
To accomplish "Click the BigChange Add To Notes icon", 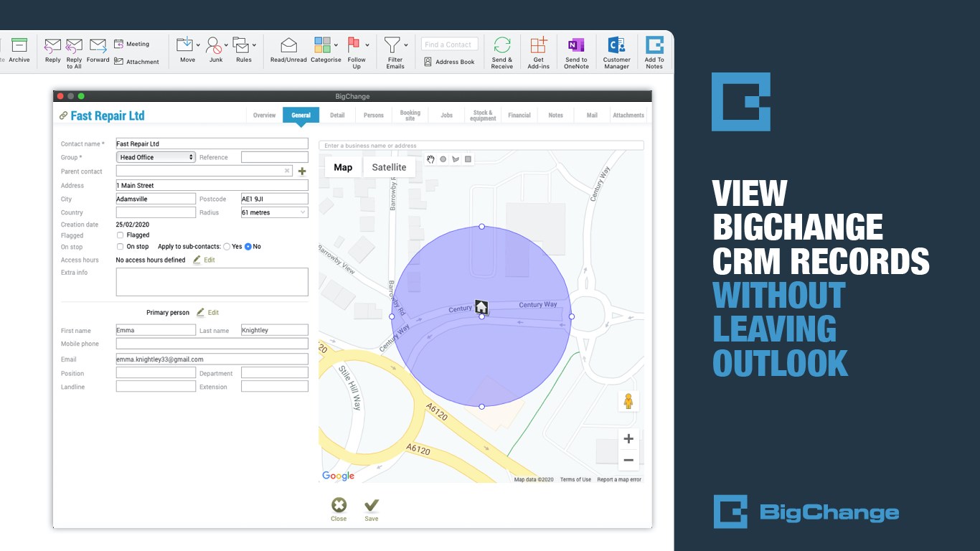I will pos(654,45).
